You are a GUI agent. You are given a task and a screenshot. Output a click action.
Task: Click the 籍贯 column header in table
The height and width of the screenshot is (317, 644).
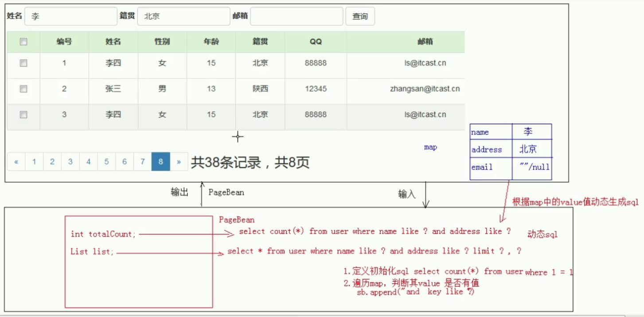pos(260,42)
